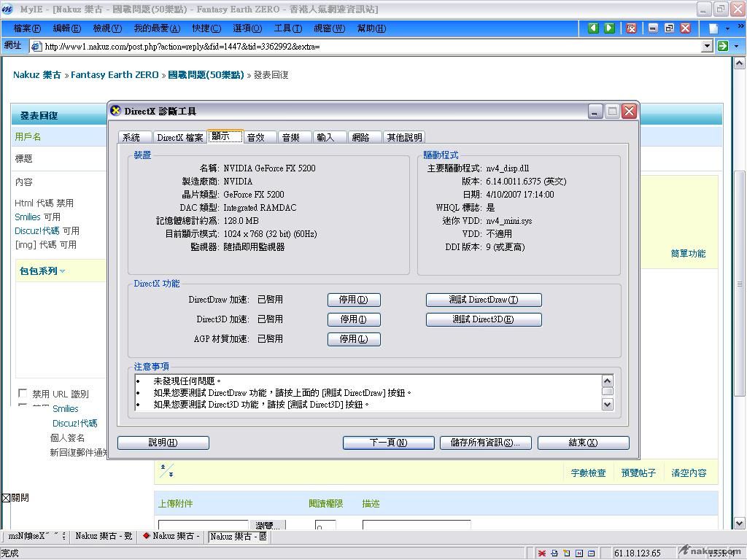Click the editor resize arrows icon
747x560 pixels.
pos(167,471)
